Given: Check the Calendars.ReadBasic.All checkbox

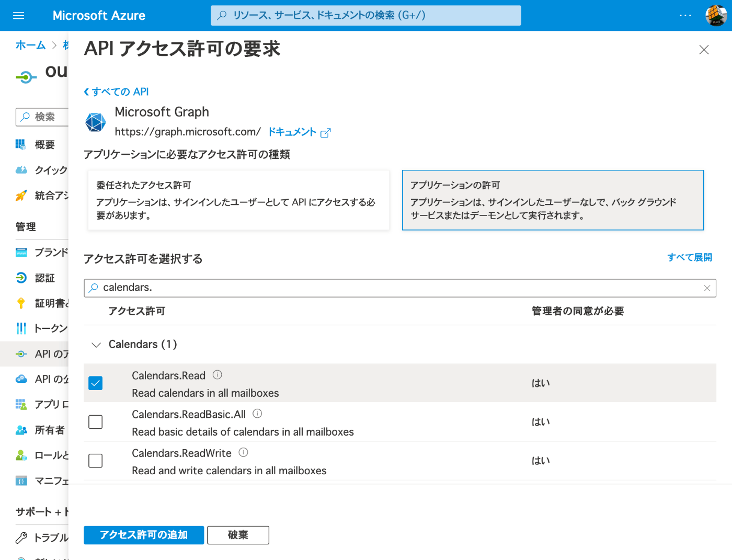Looking at the screenshot, I should [x=96, y=422].
